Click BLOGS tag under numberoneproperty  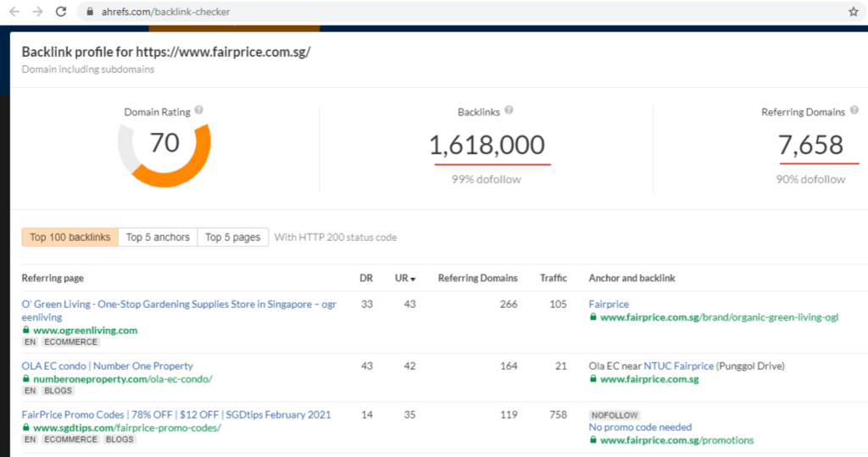[x=58, y=391]
